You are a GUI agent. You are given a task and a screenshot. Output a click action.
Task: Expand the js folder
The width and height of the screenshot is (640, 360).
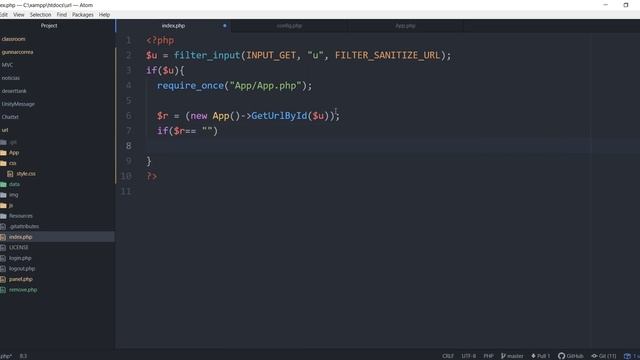tap(11, 205)
